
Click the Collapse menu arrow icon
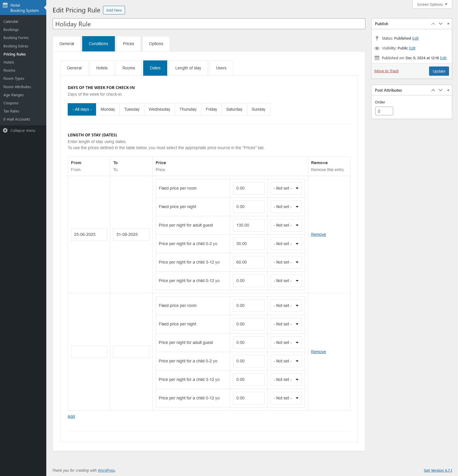point(5,130)
